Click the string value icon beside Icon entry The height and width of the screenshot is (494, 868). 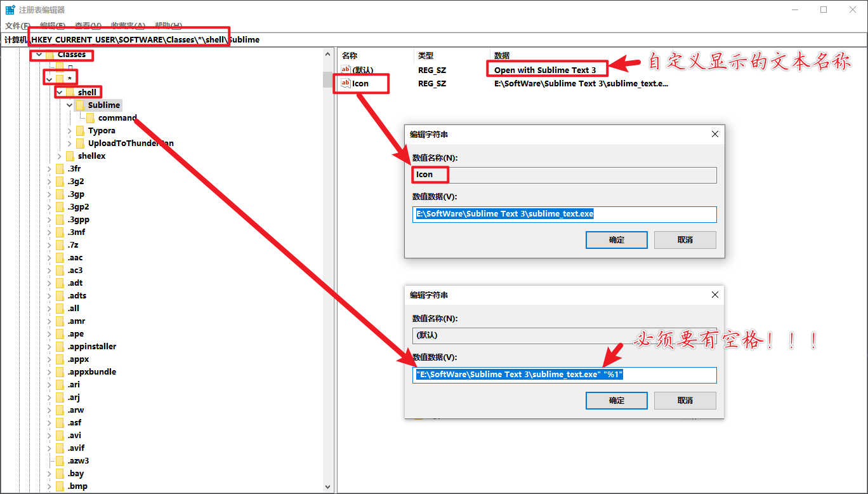click(346, 83)
